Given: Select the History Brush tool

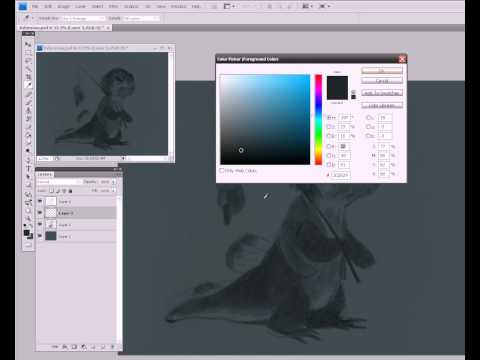Looking at the screenshot, I should (28, 119).
